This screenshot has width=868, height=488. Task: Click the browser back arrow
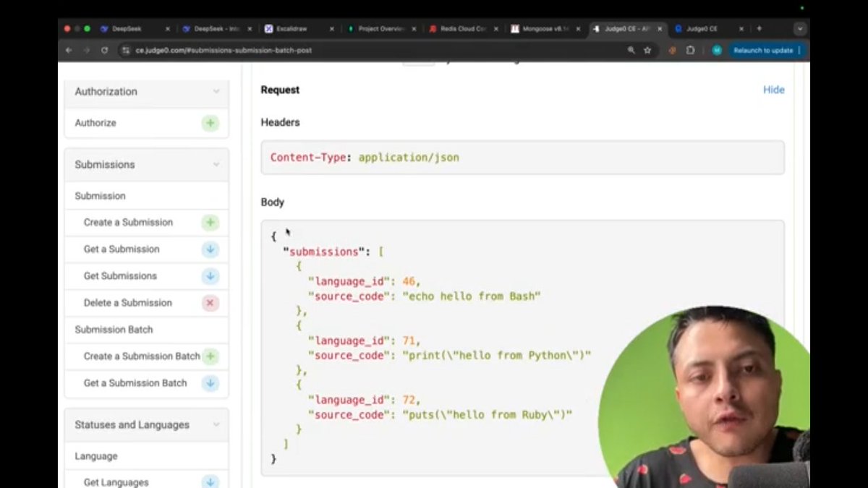pyautogui.click(x=69, y=51)
